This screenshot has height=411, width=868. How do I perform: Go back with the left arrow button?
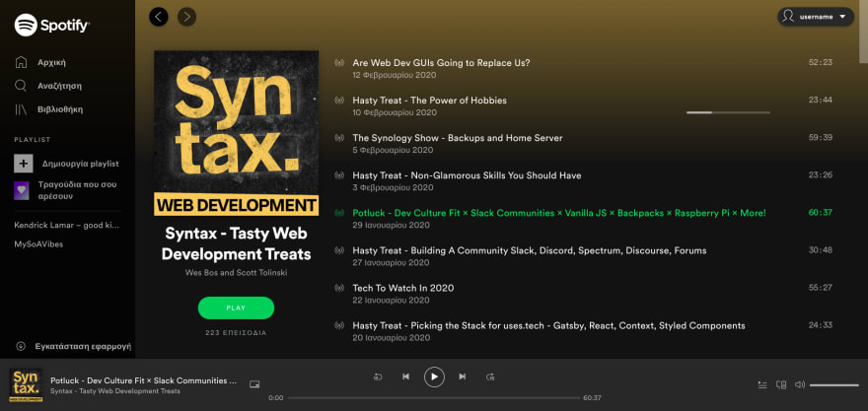tap(159, 17)
